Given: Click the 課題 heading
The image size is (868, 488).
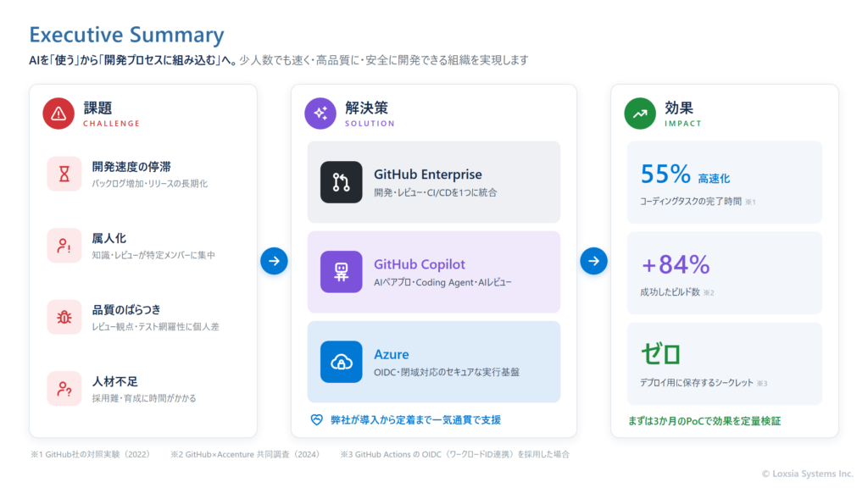Looking at the screenshot, I should tap(98, 108).
